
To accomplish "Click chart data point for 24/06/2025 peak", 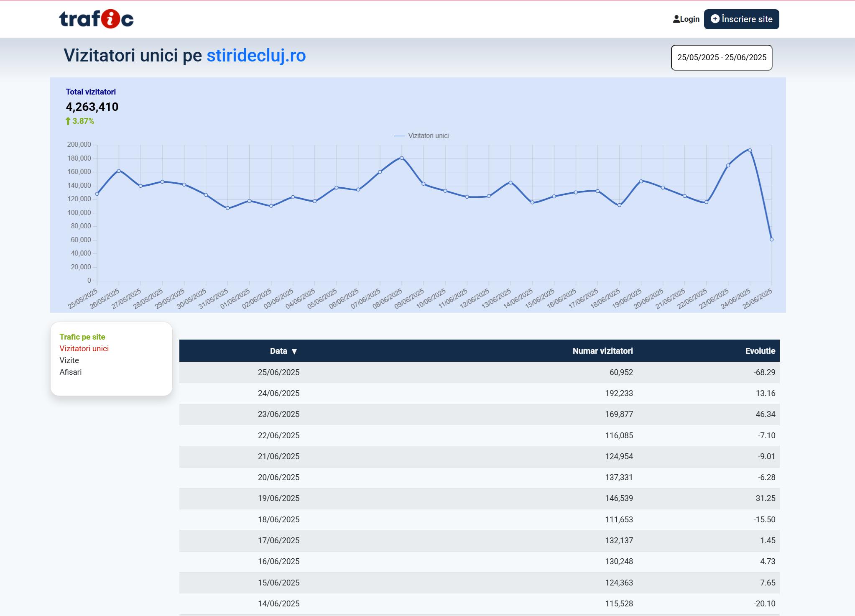I will click(x=750, y=150).
